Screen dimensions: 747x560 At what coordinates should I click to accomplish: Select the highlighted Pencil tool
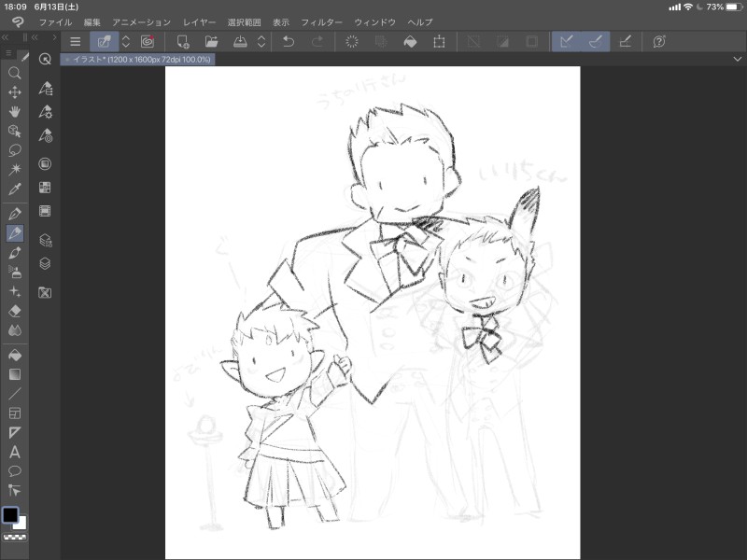coord(15,233)
